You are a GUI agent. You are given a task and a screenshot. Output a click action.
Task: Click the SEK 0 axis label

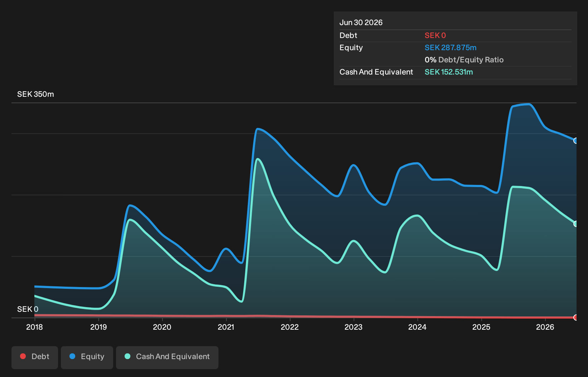pos(28,309)
